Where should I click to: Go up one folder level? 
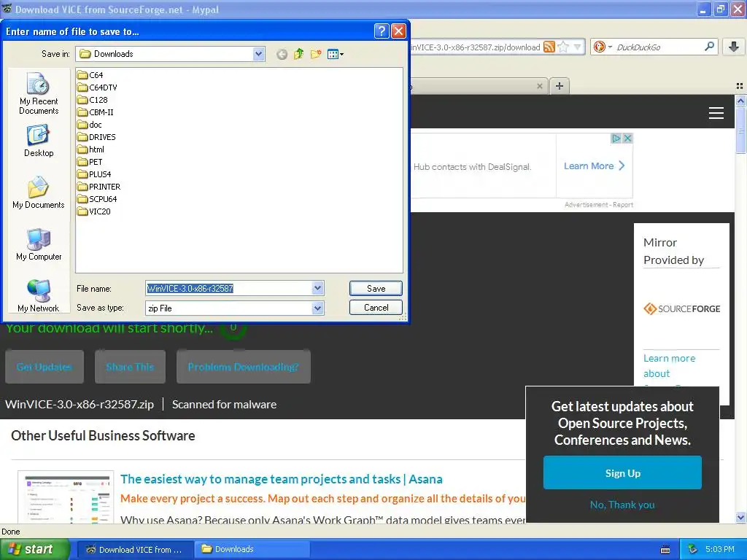(298, 54)
